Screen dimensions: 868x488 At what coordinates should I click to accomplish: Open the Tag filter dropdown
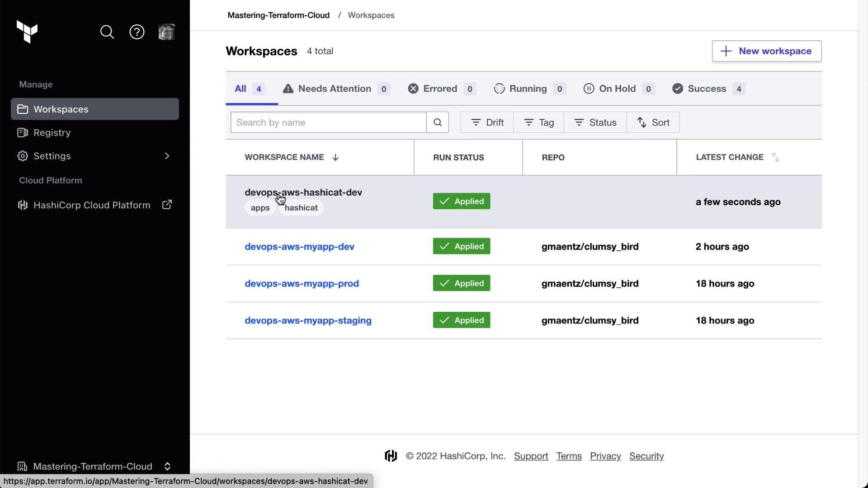(x=539, y=122)
